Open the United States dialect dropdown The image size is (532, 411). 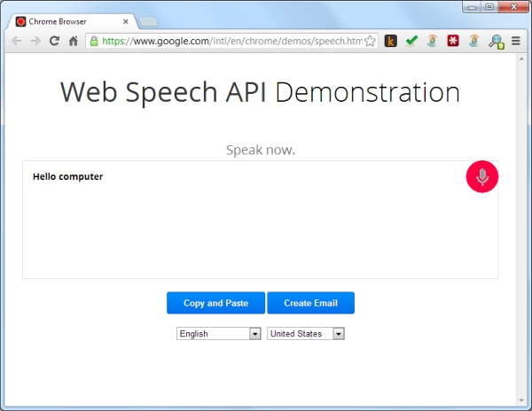pos(306,334)
